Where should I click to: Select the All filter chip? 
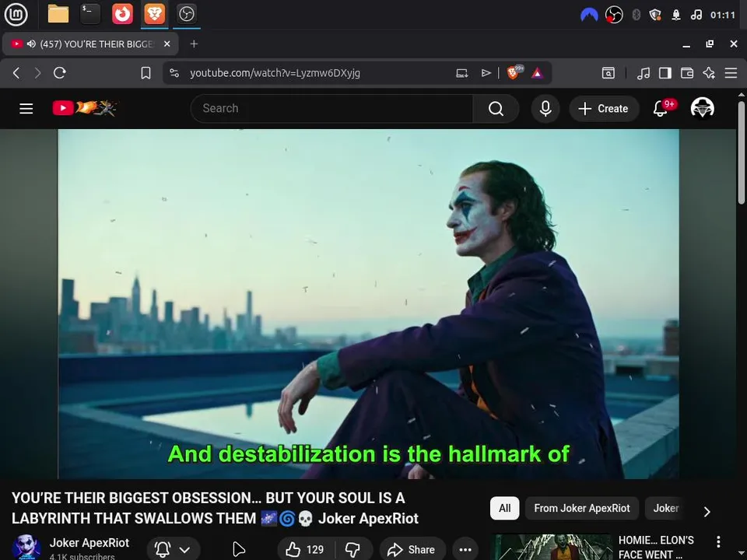coord(504,508)
